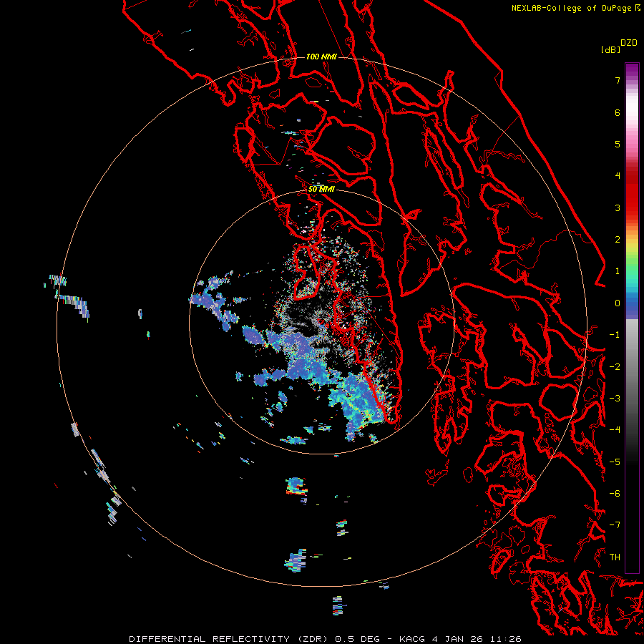This screenshot has height=644, width=644.
Task: Select the 1 tick label on the color scale
Action: point(618,271)
